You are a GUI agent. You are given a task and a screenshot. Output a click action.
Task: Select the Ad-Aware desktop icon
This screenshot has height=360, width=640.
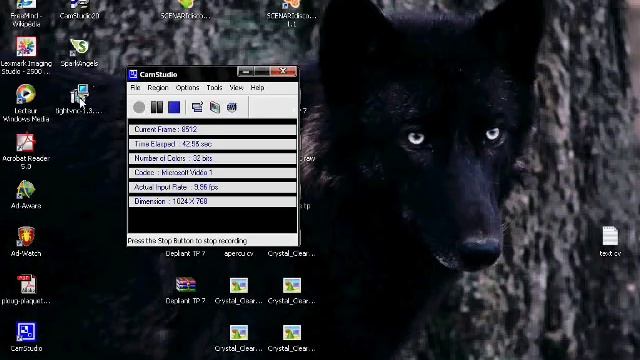26,190
